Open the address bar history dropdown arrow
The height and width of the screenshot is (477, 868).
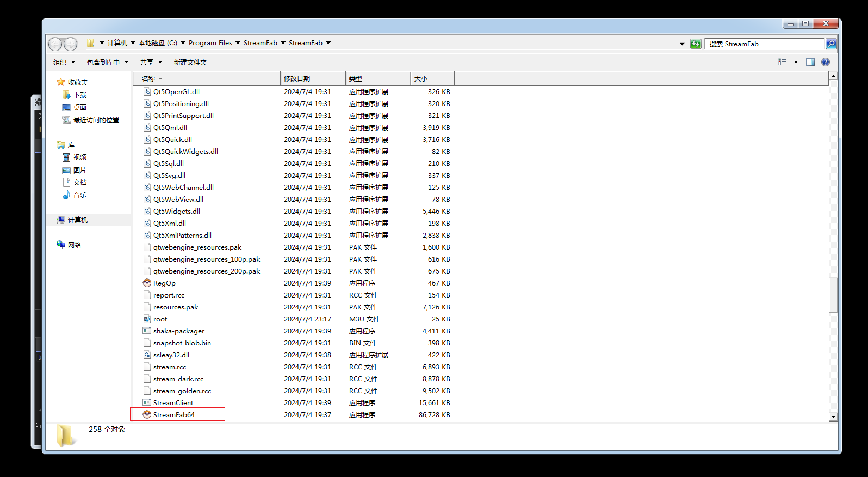(x=682, y=44)
